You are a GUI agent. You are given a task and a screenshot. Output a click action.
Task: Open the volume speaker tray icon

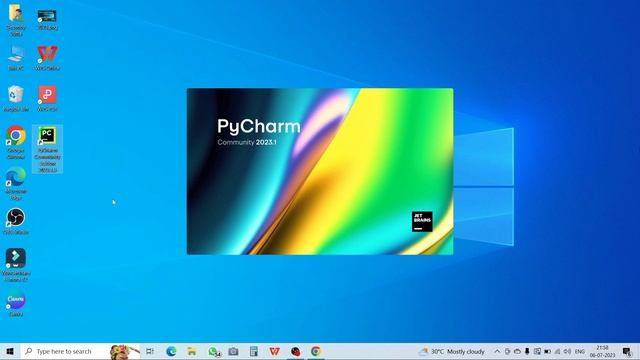tap(567, 351)
